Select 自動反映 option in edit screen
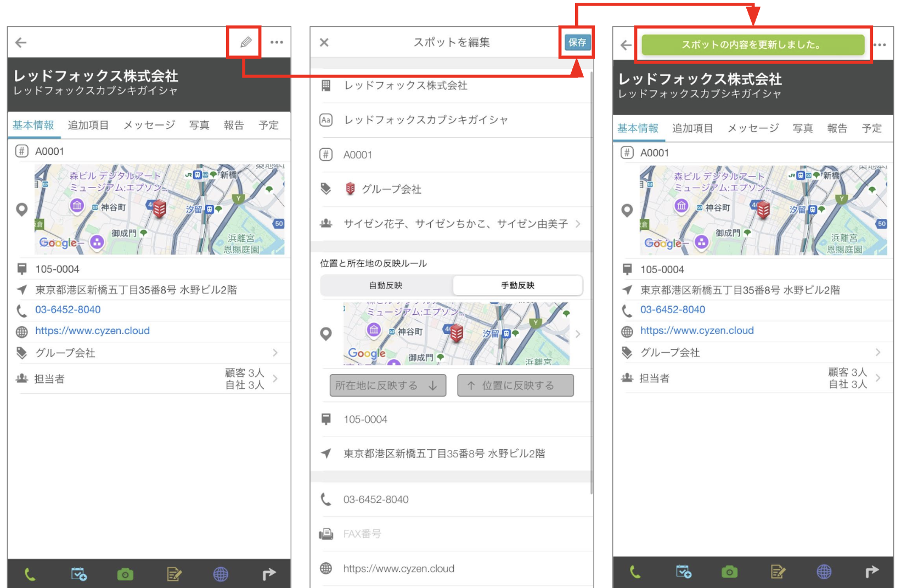 (x=386, y=285)
